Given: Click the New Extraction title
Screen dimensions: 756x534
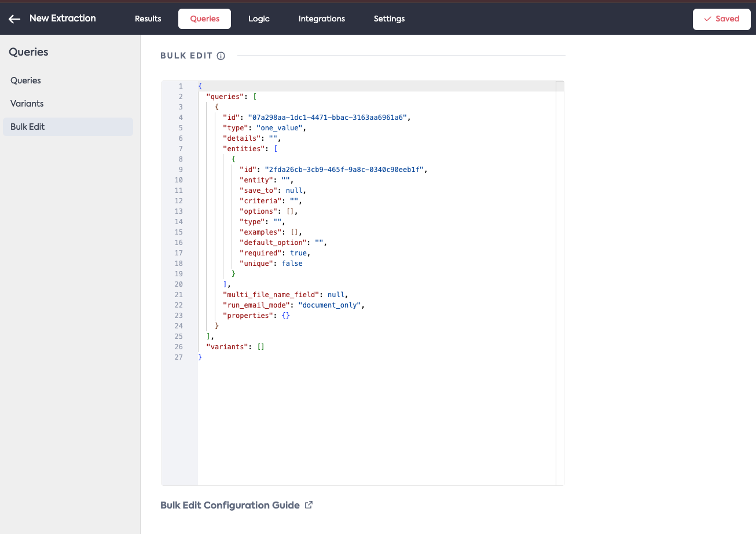Looking at the screenshot, I should 63,19.
